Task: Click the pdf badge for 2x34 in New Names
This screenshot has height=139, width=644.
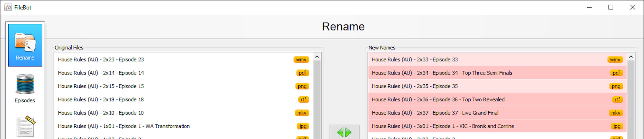Action: coord(617,73)
